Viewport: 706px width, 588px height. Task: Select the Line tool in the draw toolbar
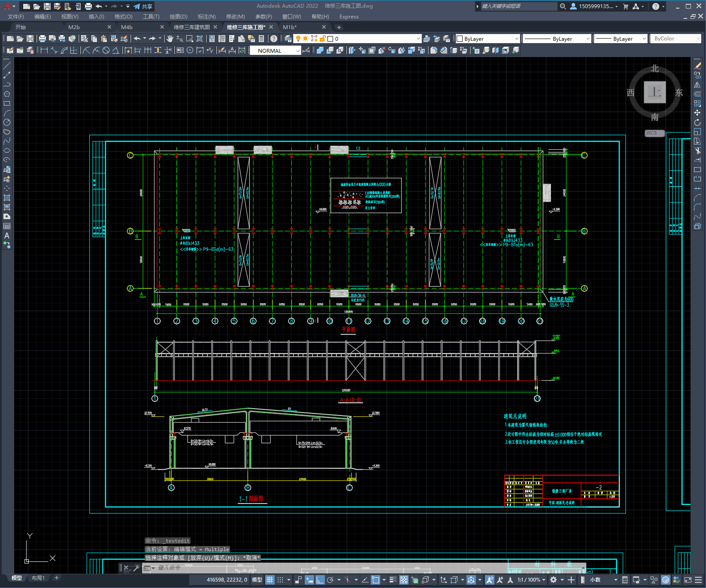point(7,66)
